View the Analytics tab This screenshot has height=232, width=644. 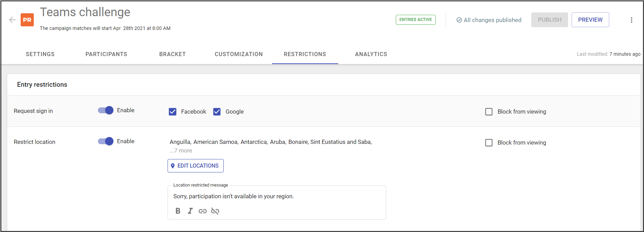371,54
